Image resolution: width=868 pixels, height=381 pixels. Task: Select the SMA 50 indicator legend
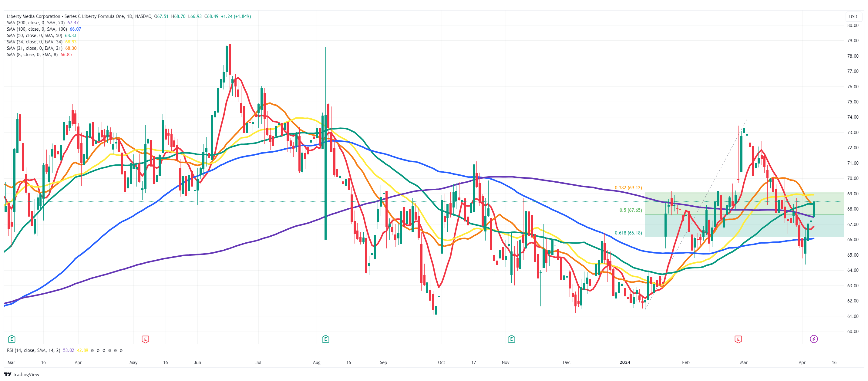(x=34, y=35)
